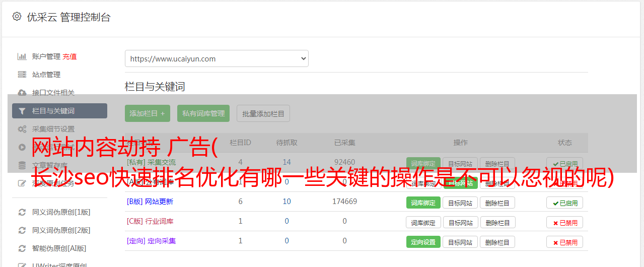The height and width of the screenshot is (267, 644).
Task: Click the filter icon of 栏目与关键词
Action: coord(22,111)
